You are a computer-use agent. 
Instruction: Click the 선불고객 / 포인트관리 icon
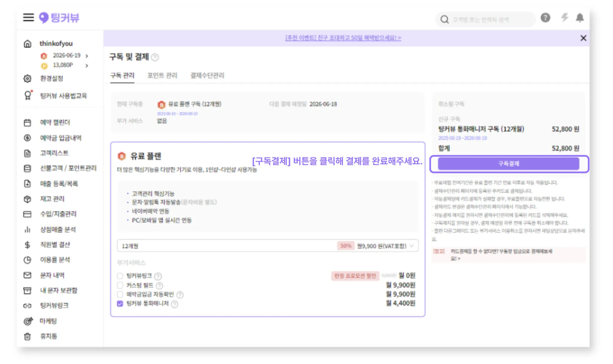[27, 168]
